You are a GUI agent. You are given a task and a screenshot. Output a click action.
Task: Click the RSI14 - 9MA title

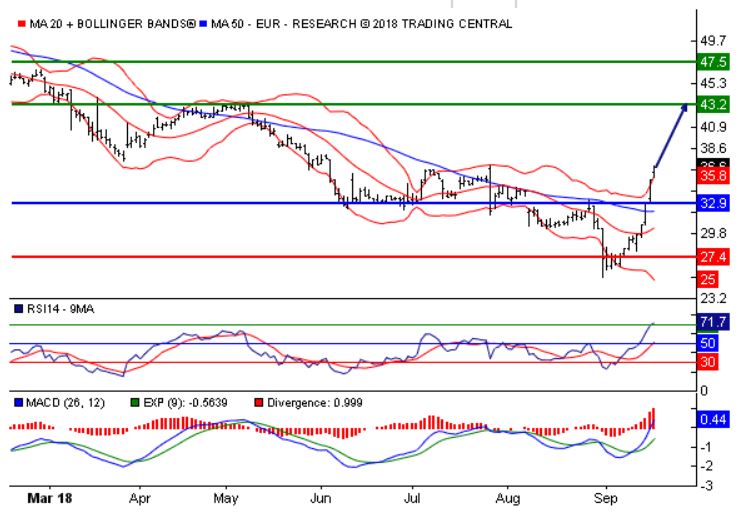pos(60,309)
